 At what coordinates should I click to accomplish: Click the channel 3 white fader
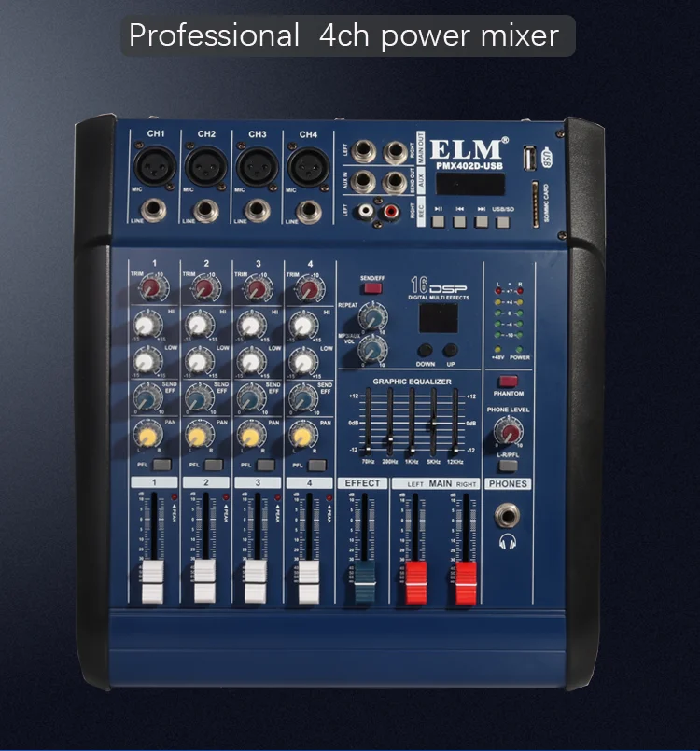(x=256, y=581)
